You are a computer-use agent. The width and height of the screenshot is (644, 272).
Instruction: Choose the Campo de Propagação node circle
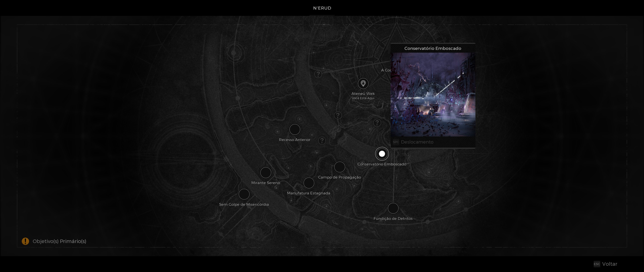tap(340, 167)
